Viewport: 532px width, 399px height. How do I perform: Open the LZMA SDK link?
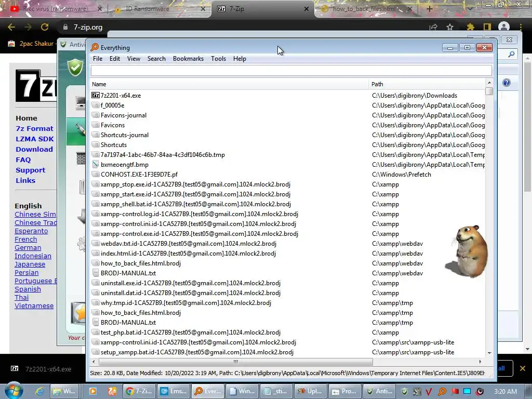(x=35, y=139)
